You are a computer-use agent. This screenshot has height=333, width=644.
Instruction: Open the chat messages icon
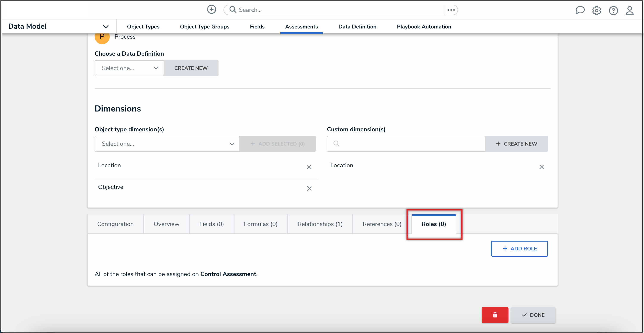click(x=580, y=10)
